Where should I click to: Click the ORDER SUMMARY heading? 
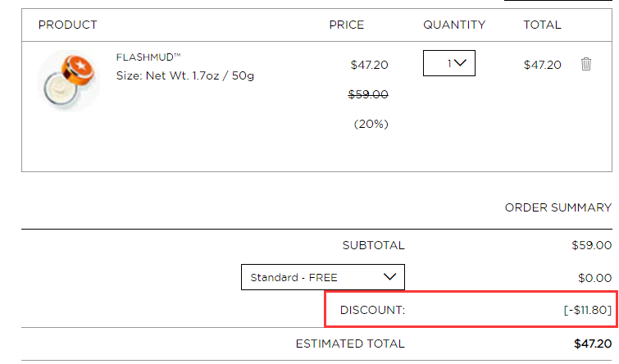click(x=558, y=207)
